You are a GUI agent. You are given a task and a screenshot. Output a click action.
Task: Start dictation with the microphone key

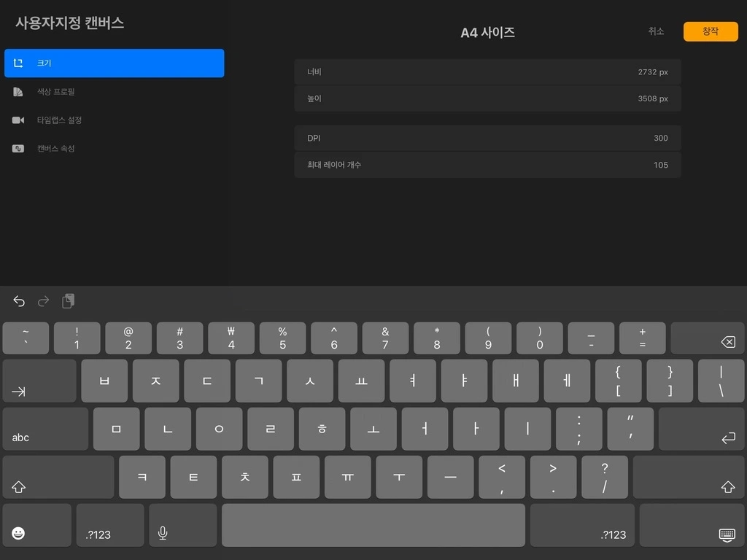[183, 525]
